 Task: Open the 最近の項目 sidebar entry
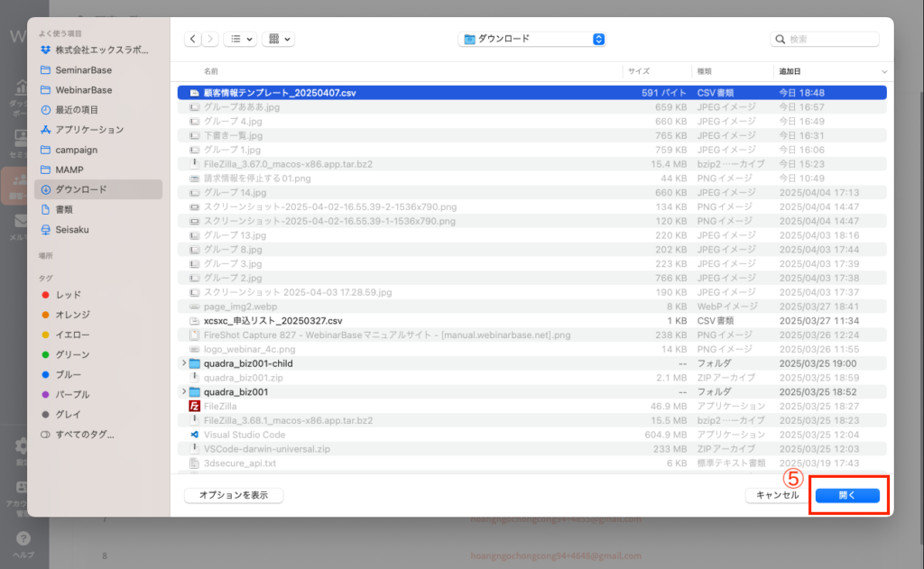click(x=77, y=110)
